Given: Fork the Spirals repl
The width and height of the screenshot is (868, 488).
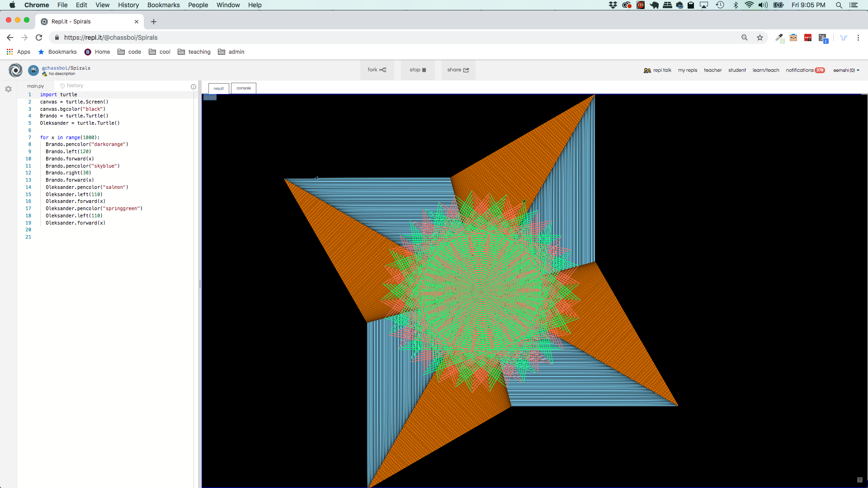Looking at the screenshot, I should click(377, 70).
